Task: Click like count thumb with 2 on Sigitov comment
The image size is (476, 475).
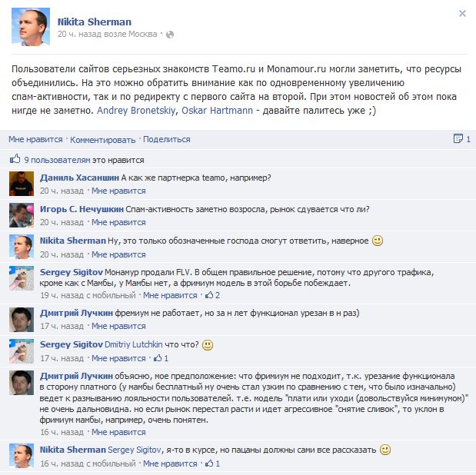Action: pyautogui.click(x=209, y=294)
